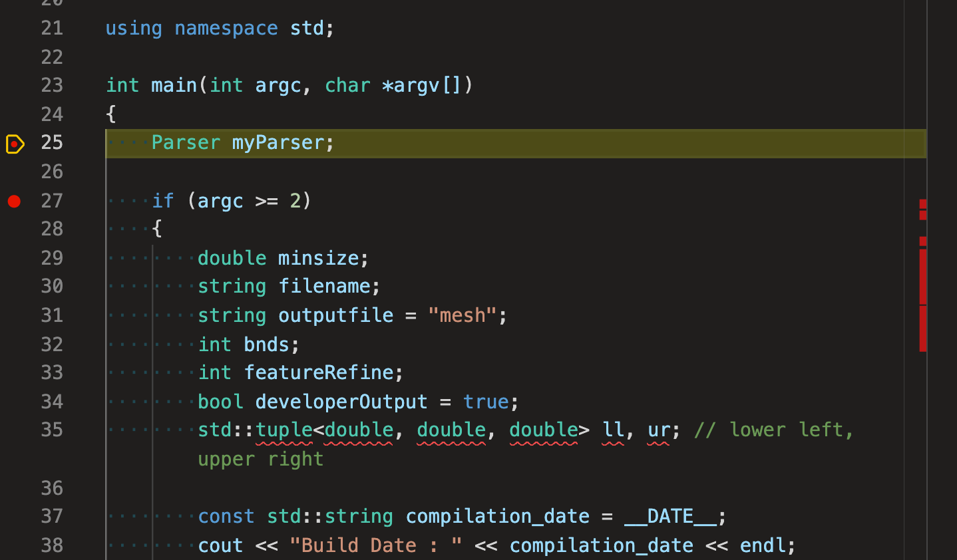Click the 'namespace' keyword on line 21
Image resolution: width=957 pixels, height=560 pixels.
coord(226,29)
